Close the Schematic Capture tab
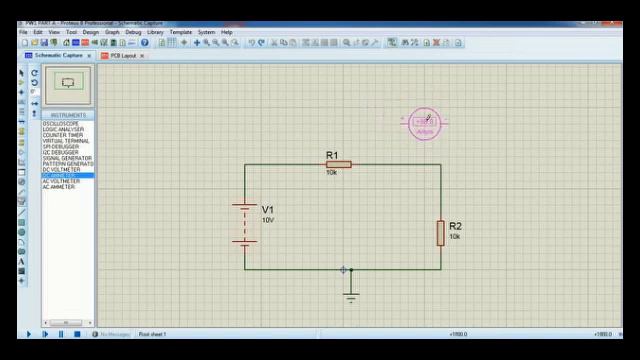The height and width of the screenshot is (360, 640). [x=89, y=56]
